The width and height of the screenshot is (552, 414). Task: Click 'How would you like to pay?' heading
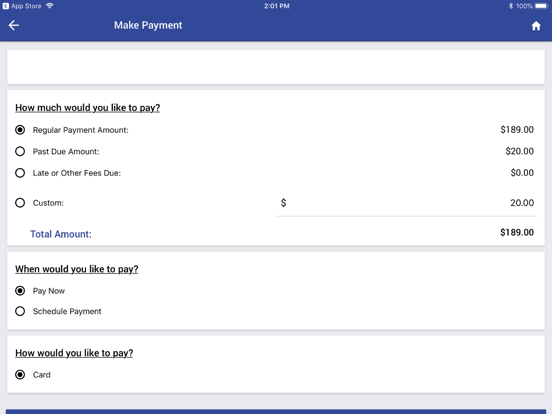74,353
